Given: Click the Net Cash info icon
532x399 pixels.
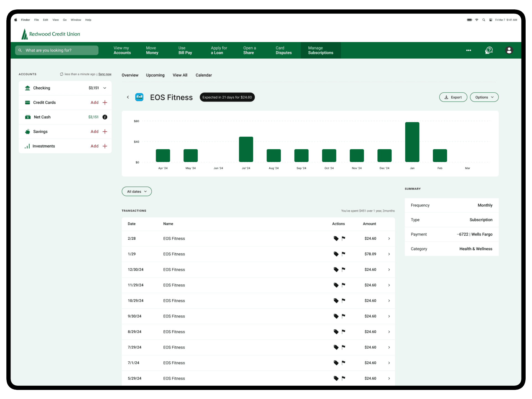Looking at the screenshot, I should click(x=105, y=117).
